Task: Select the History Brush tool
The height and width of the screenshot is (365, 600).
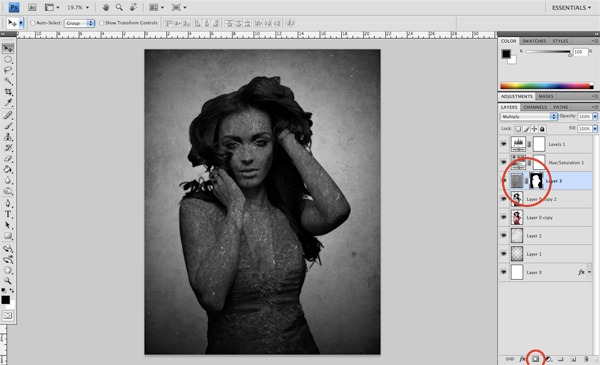Action: [8, 148]
